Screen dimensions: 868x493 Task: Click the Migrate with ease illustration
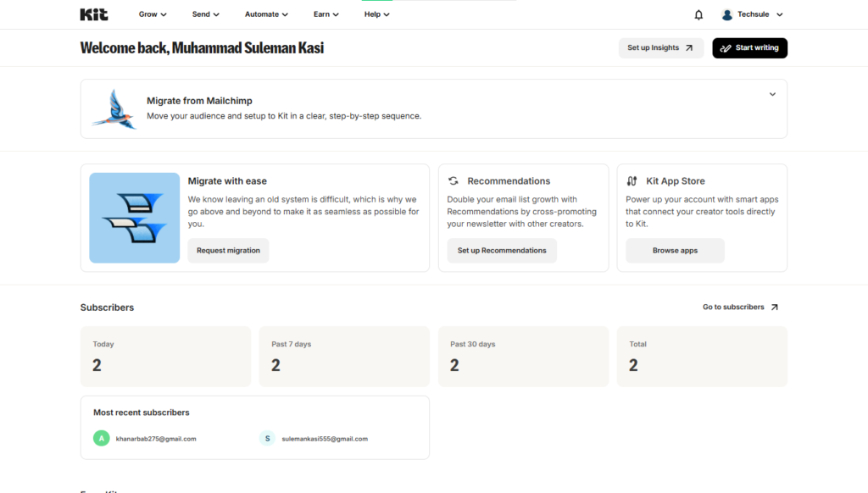[x=135, y=218]
